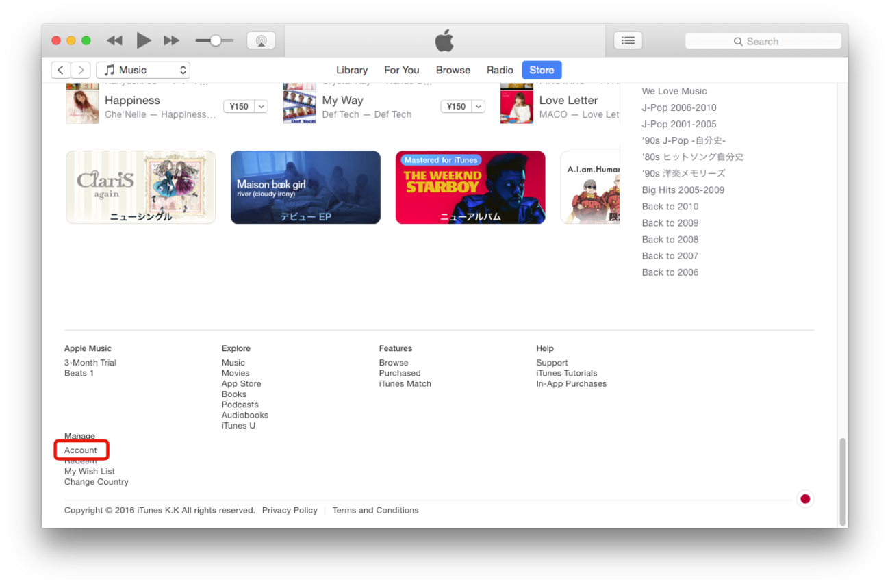Open the In-App Purchases link
This screenshot has height=588, width=890.
pos(572,383)
